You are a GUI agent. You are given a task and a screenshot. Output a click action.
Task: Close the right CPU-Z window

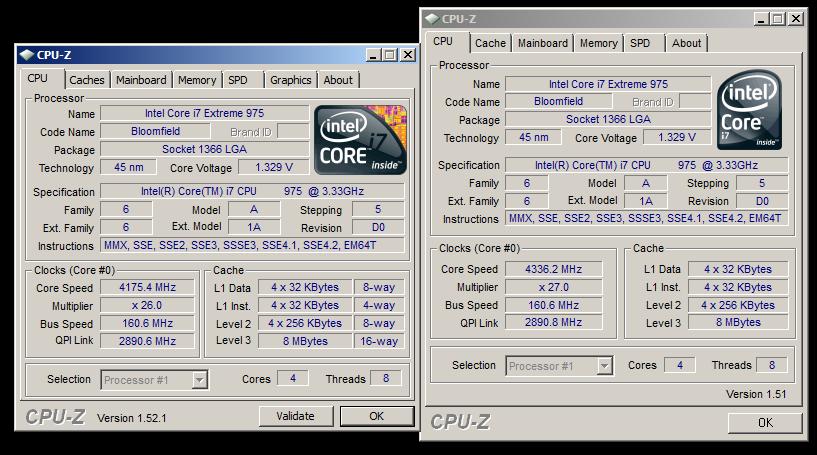[796, 19]
